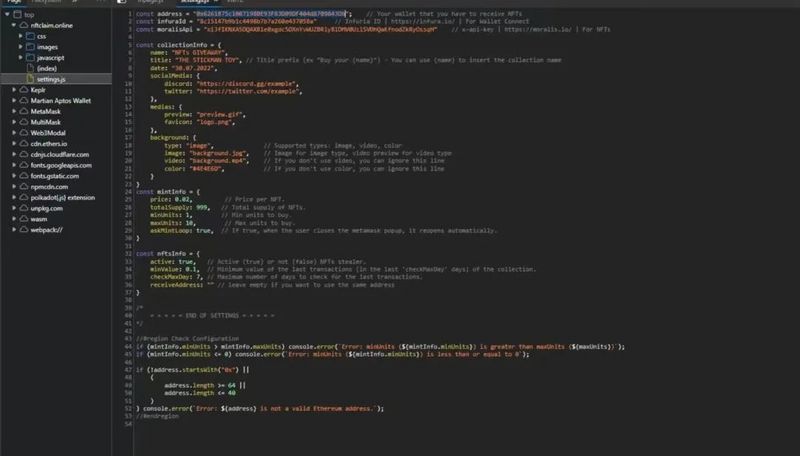Click the css folder icon
Viewport: 800px width, 456px height.
tap(31, 36)
